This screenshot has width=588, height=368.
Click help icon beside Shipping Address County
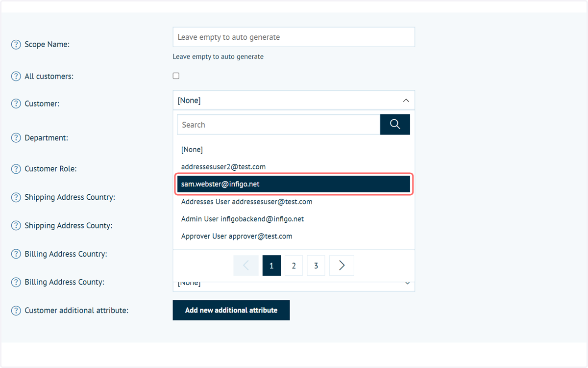(16, 226)
